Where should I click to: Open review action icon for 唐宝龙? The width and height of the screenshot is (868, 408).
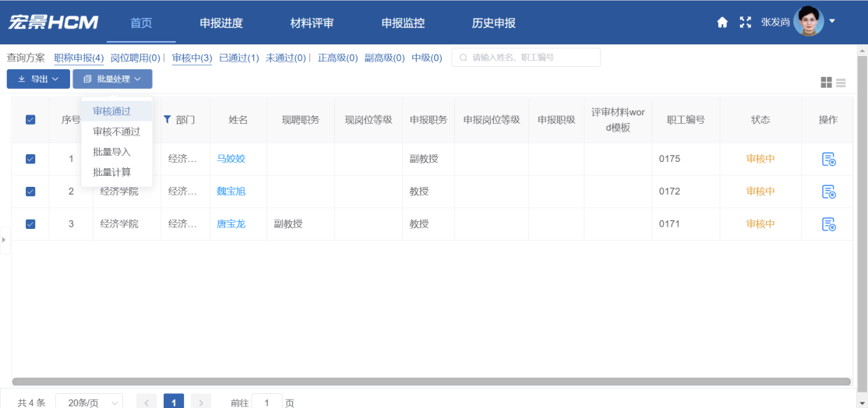pyautogui.click(x=828, y=224)
